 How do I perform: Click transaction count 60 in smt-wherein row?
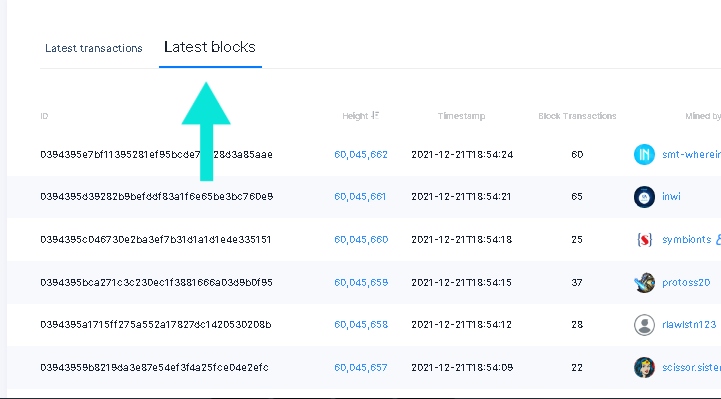tap(577, 154)
